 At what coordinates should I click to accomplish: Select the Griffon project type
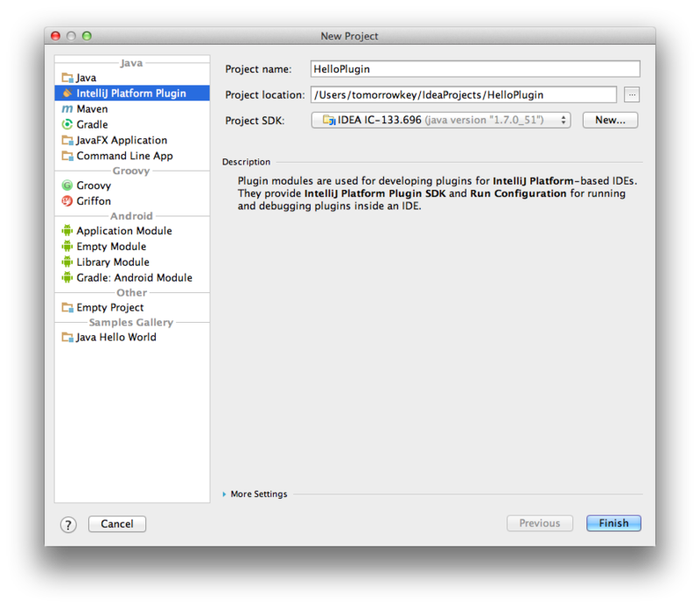[132, 201]
